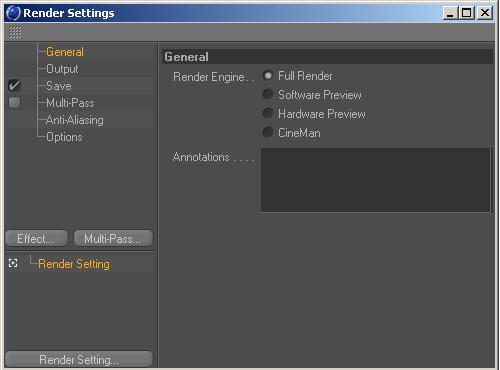
Task: Open the Options settings page
Action: pyautogui.click(x=64, y=137)
